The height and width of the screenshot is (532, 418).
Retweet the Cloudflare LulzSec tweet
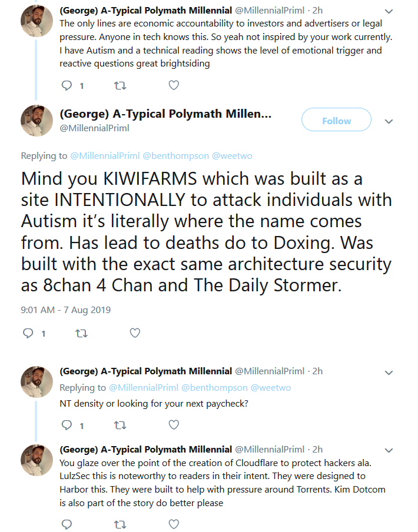coord(120,524)
